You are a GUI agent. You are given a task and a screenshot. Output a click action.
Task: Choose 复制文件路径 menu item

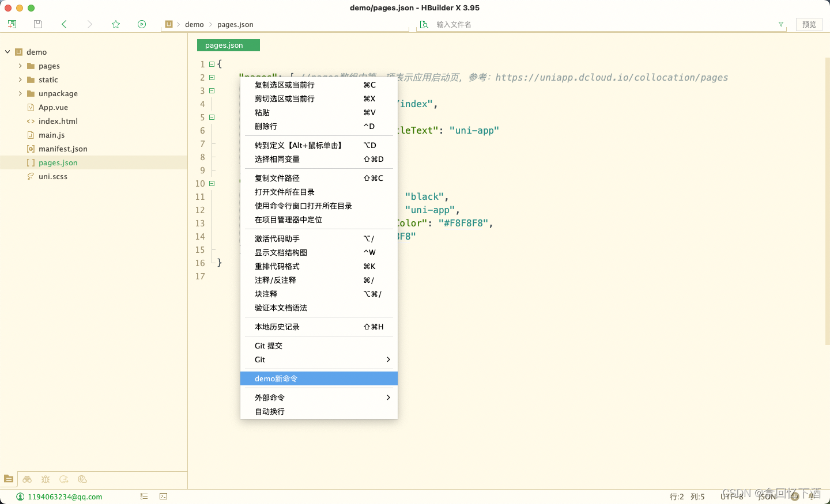[x=319, y=178]
